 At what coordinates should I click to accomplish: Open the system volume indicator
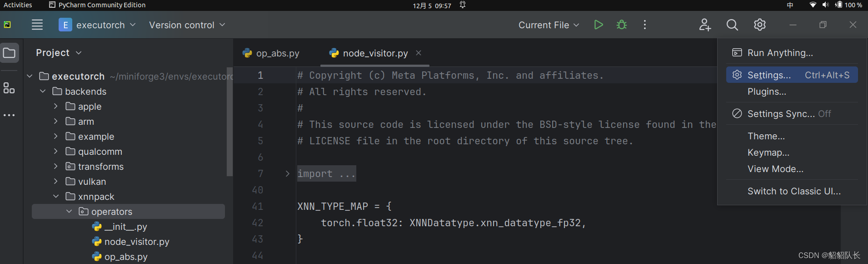[x=825, y=5]
